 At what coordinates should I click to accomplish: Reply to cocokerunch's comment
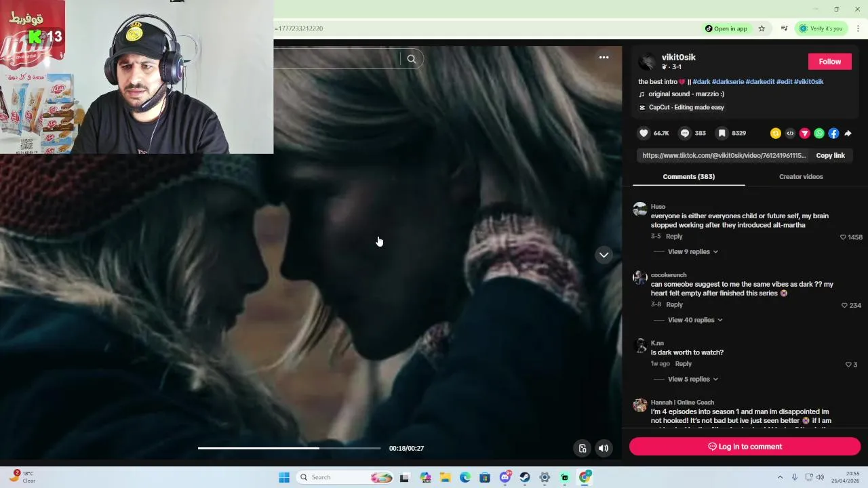point(674,305)
